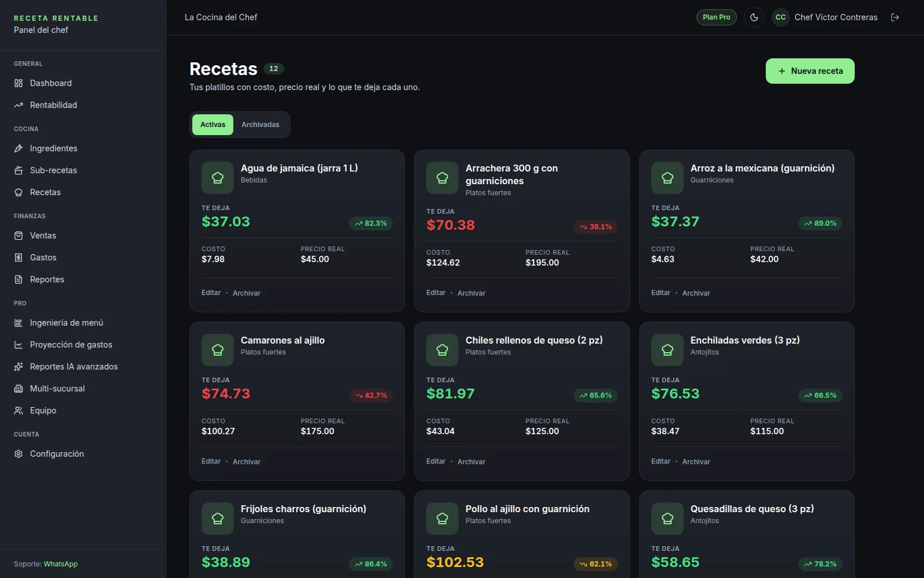Click Quesadillas de queso recipe icon

point(668,519)
